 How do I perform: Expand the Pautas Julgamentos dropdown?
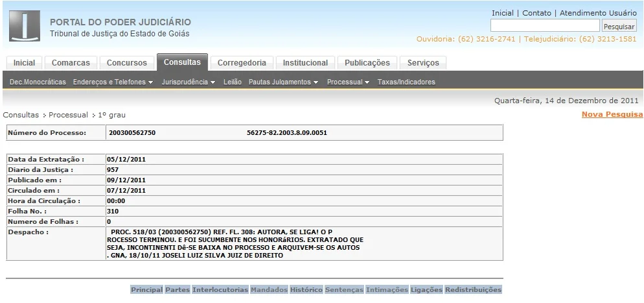click(284, 82)
